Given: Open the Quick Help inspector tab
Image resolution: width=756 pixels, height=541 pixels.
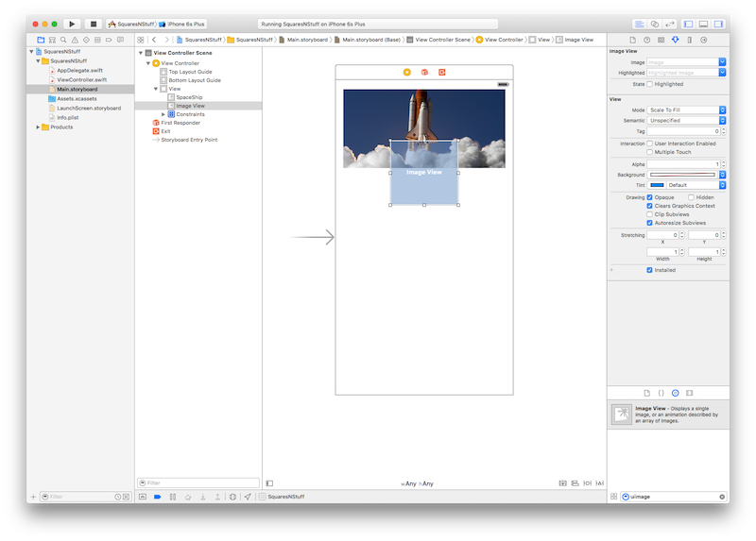Looking at the screenshot, I should pyautogui.click(x=647, y=40).
